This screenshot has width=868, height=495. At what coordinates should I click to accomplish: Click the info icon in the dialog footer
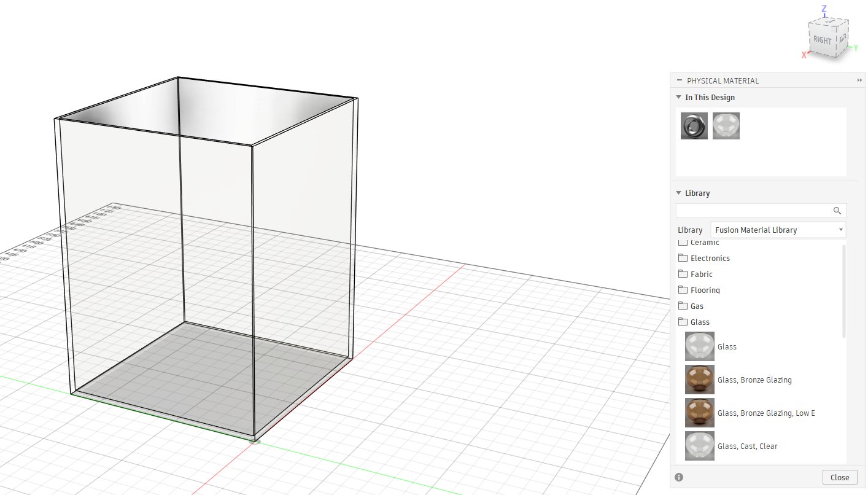[679, 477]
